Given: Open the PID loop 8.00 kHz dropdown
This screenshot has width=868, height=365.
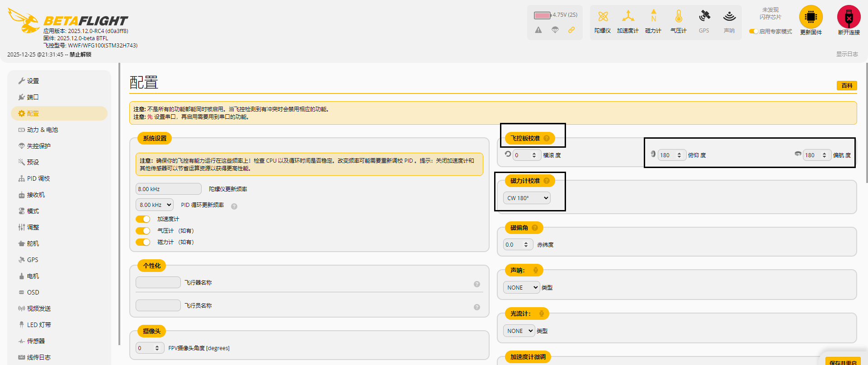Looking at the screenshot, I should click(x=155, y=205).
